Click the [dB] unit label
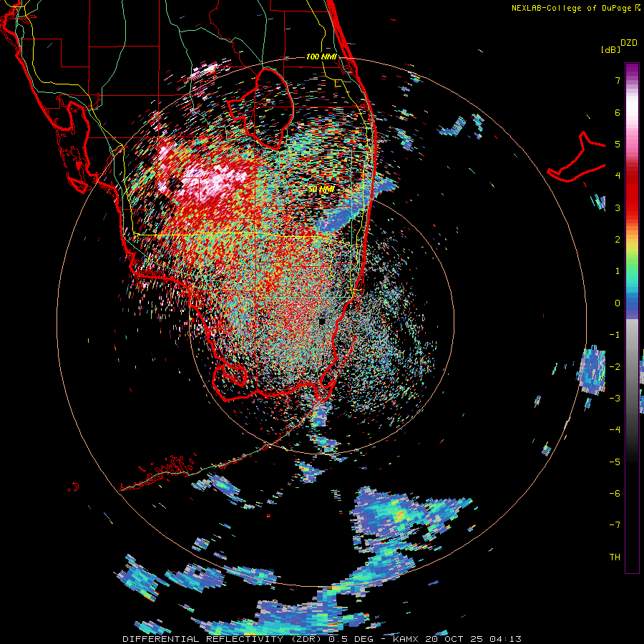644x644 pixels. [x=610, y=49]
